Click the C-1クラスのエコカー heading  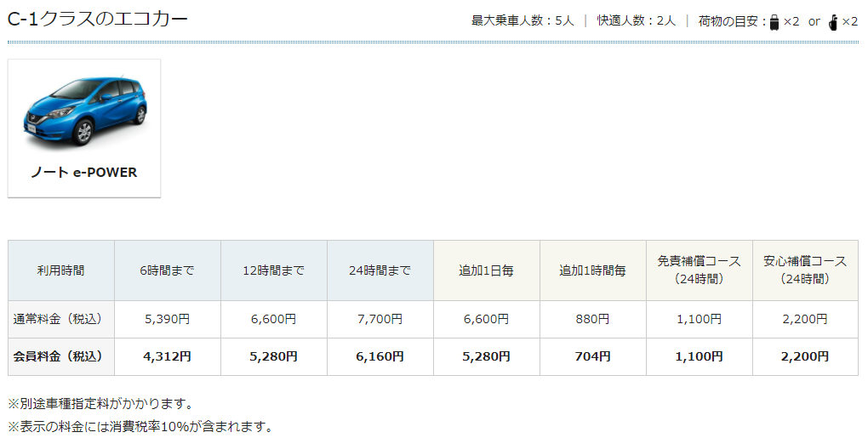[x=98, y=19]
